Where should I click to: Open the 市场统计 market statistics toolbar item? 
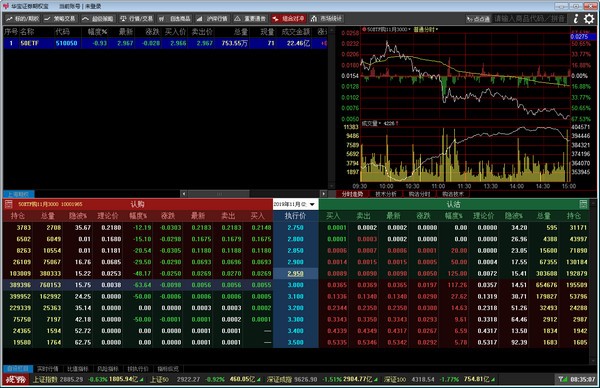pyautogui.click(x=326, y=18)
